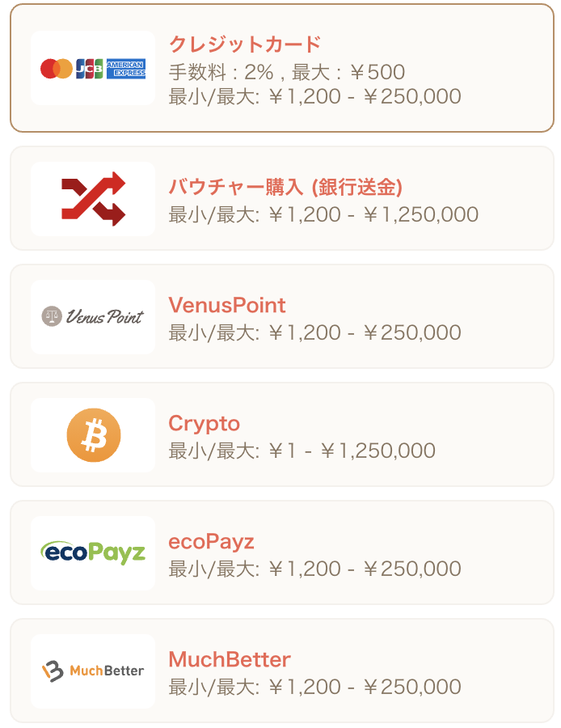Choose バウチャー購入 (銀行送金) option title

285,187
